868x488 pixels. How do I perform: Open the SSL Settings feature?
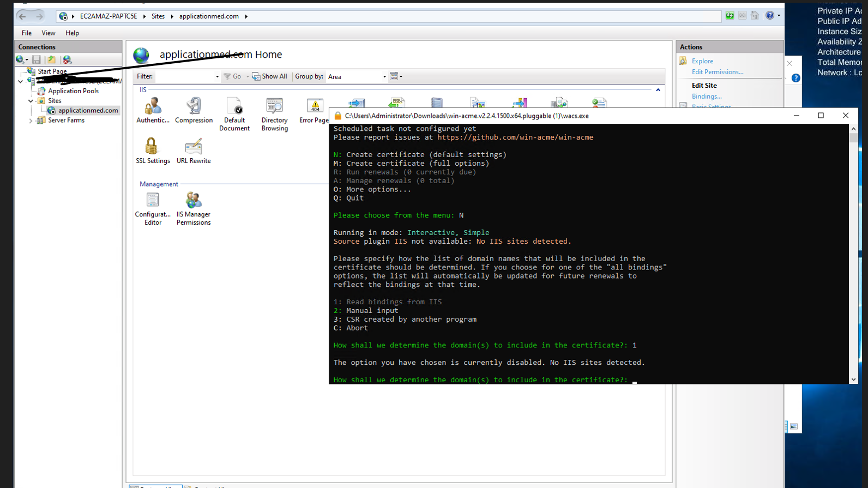[153, 150]
